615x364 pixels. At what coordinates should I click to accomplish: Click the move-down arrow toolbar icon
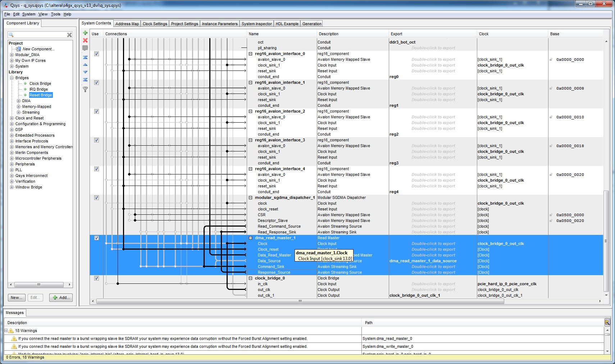[85, 72]
